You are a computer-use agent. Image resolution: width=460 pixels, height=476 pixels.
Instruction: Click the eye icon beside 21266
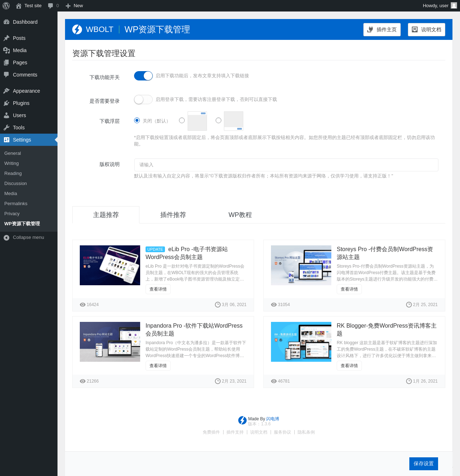tap(83, 381)
